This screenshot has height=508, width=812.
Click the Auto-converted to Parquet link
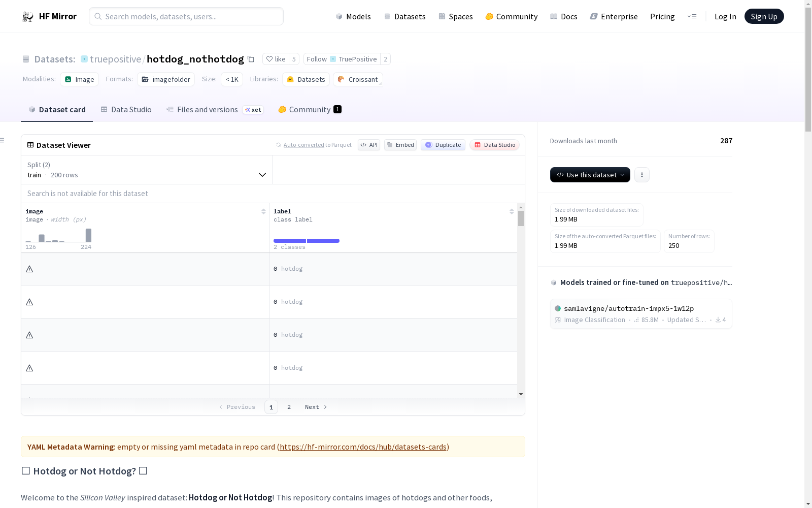[x=317, y=145]
